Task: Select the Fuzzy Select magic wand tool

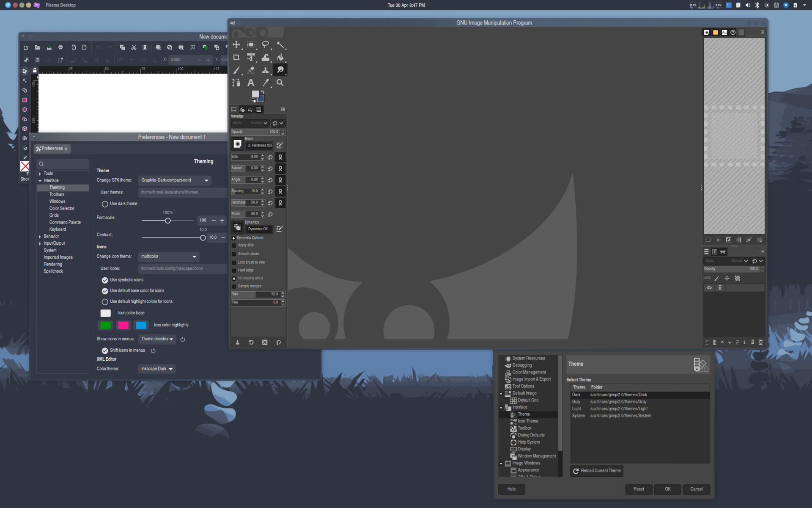Action: [x=280, y=45]
